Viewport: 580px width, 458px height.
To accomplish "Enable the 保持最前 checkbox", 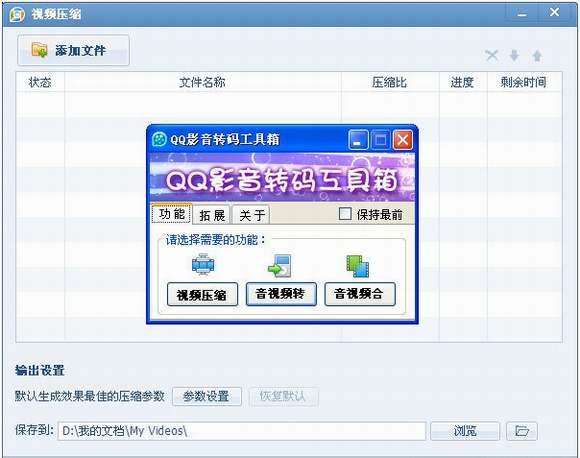I will tap(345, 213).
